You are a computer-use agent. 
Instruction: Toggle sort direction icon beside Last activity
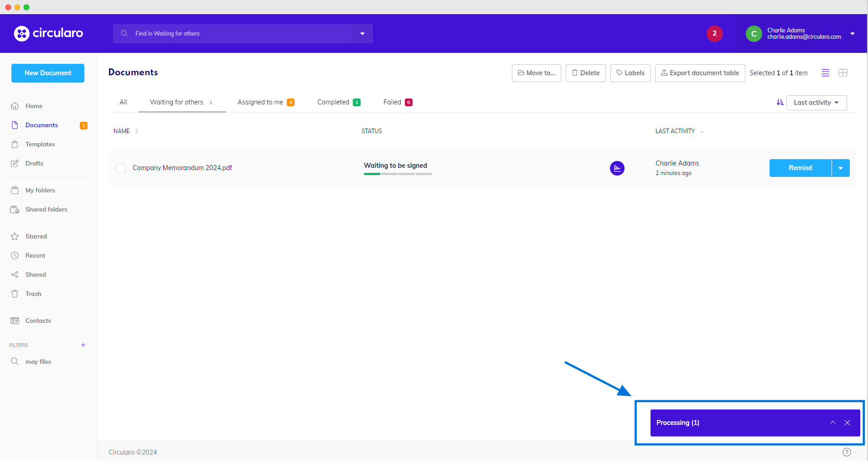click(x=780, y=103)
